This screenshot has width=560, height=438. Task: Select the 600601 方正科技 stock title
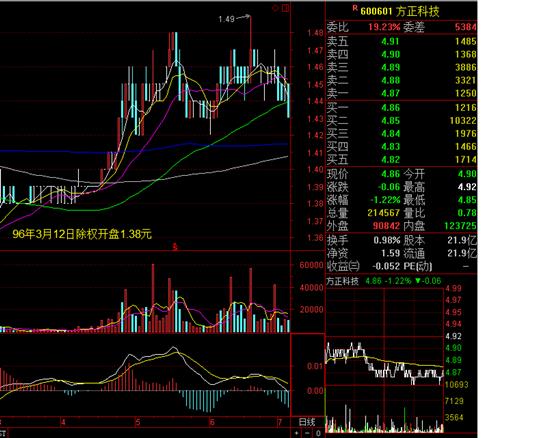pyautogui.click(x=400, y=11)
